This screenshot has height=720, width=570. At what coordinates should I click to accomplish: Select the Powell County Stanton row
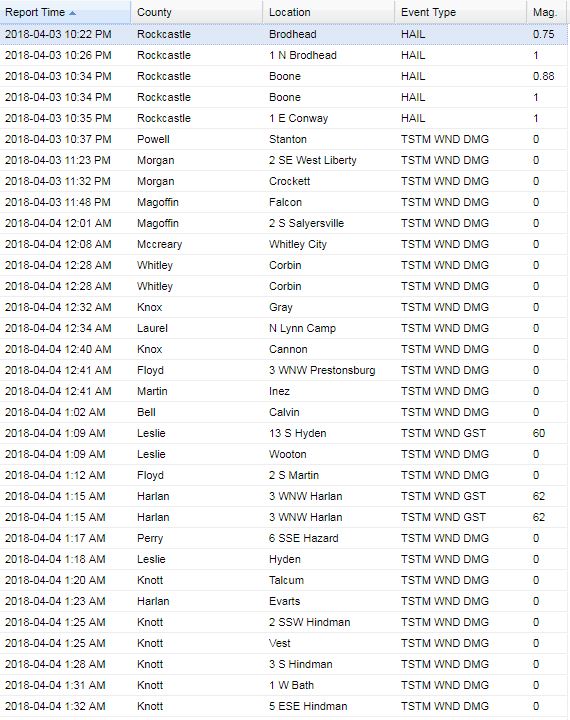click(x=284, y=140)
